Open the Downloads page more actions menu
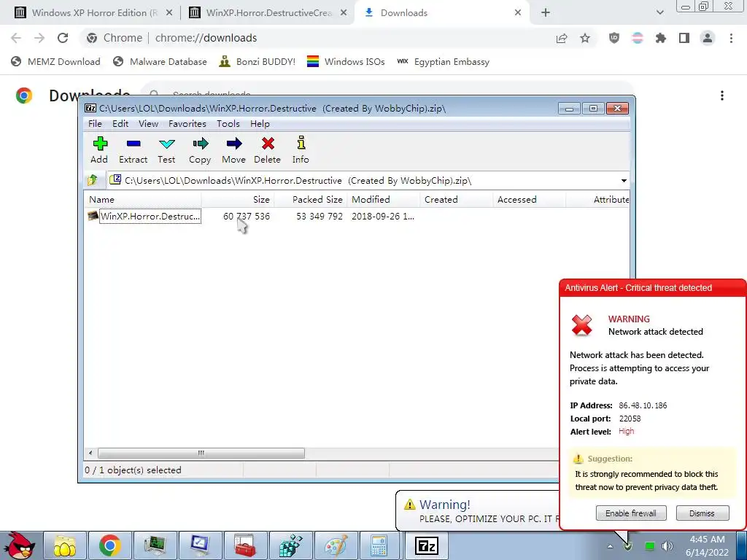Screen dimensions: 747x560 coord(722,96)
